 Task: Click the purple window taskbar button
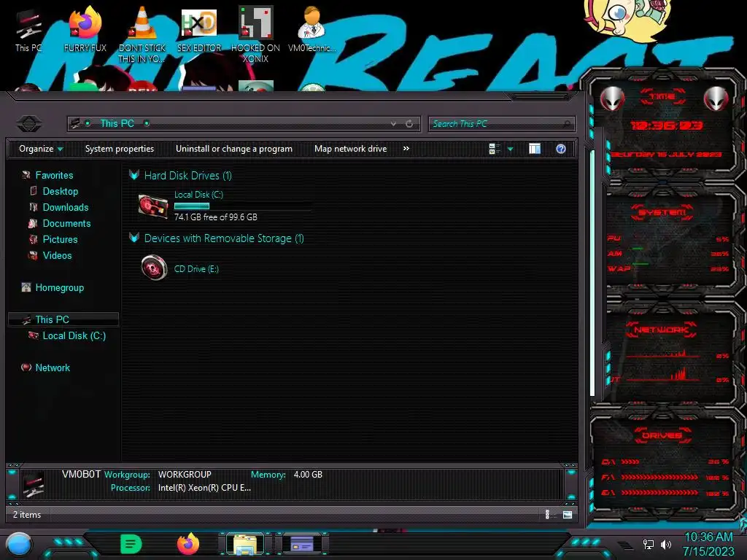[x=302, y=544]
